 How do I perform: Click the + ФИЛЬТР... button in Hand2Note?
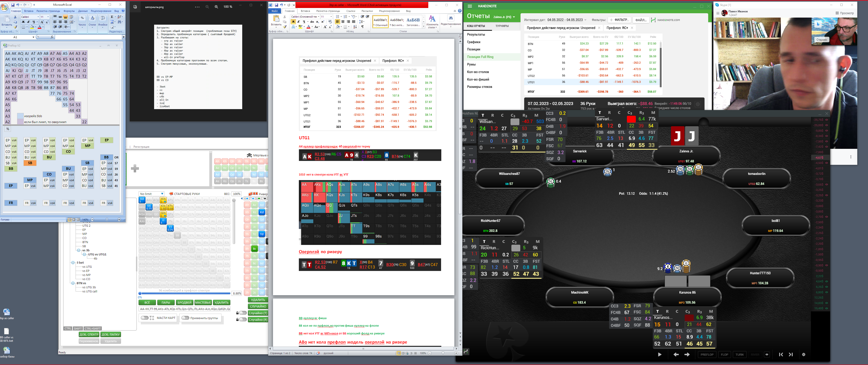point(619,20)
